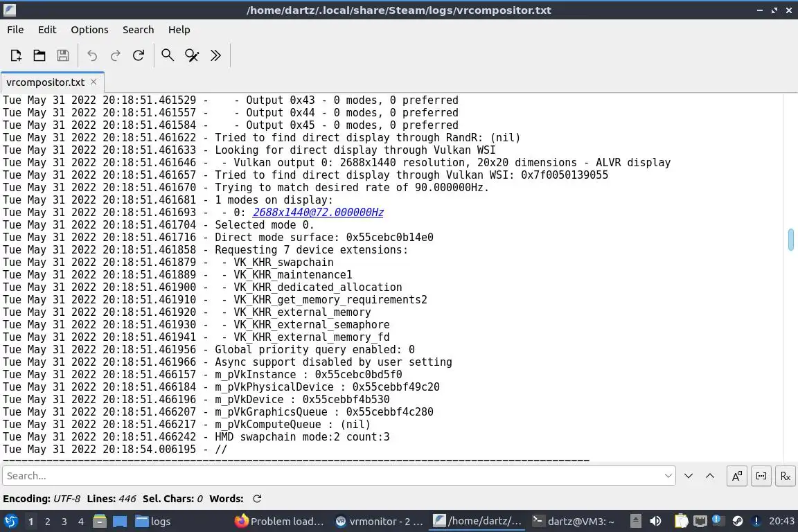798x532 pixels.
Task: Switch to the dartz@VM3 terminal window
Action: click(574, 522)
